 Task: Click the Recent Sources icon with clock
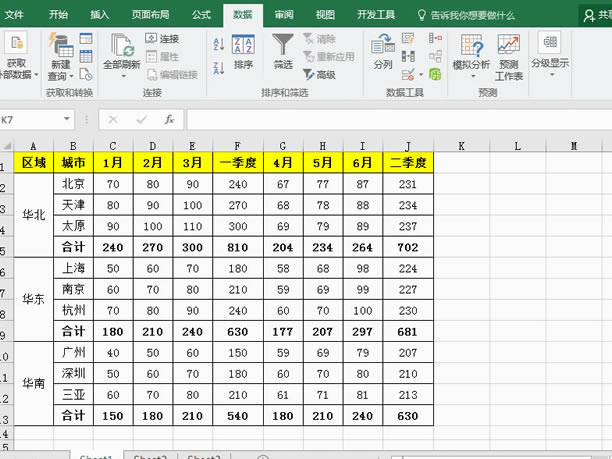pos(86,74)
